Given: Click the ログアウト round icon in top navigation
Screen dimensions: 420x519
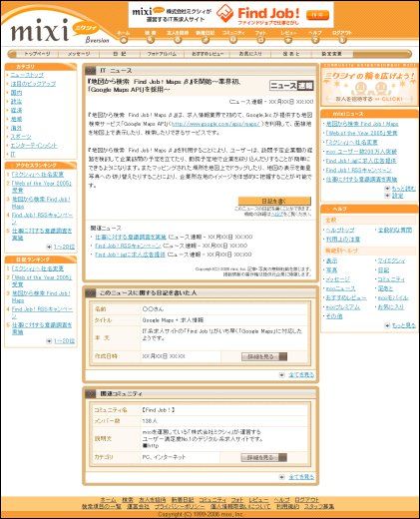Looking at the screenshot, I should [x=342, y=40].
